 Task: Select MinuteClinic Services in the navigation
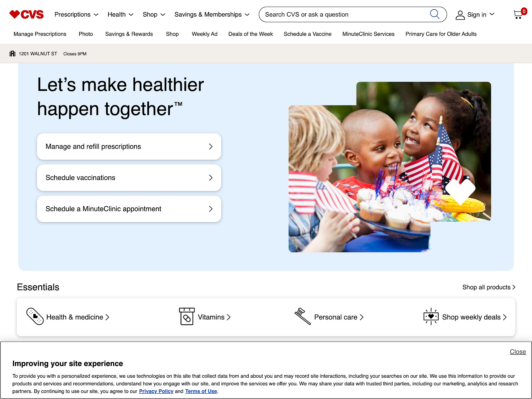pyautogui.click(x=368, y=34)
